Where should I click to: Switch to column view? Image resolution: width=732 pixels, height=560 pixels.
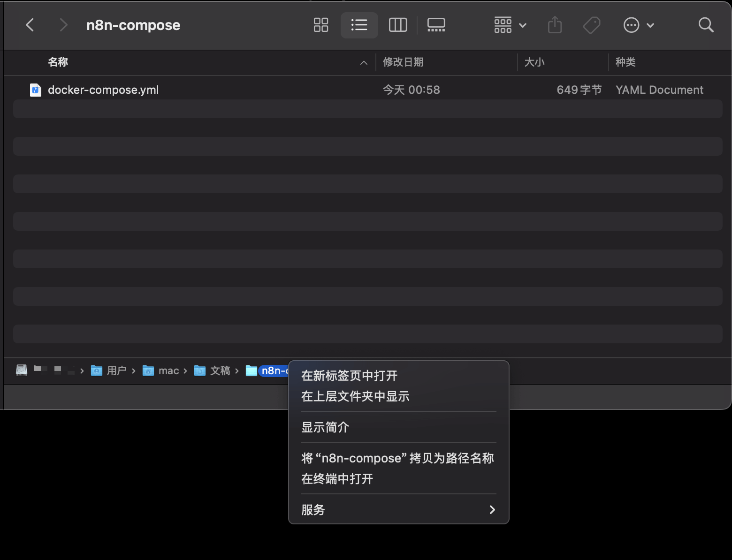(x=397, y=25)
